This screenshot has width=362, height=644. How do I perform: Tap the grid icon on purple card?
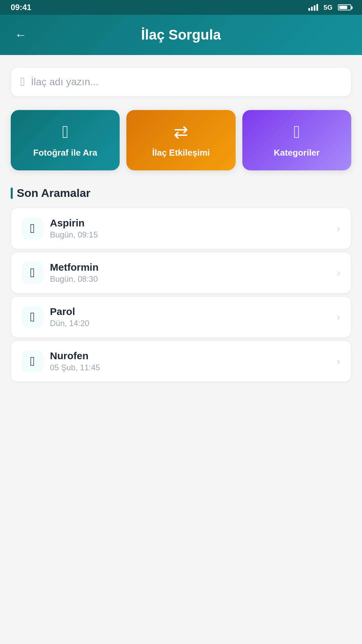click(x=297, y=132)
